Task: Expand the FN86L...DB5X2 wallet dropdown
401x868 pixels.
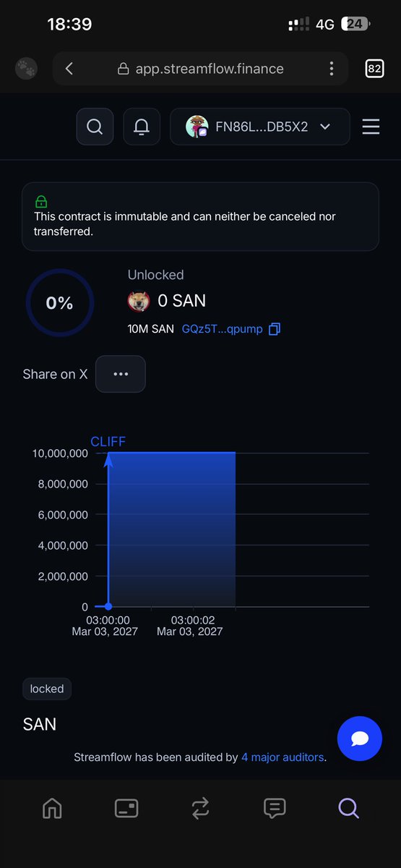Action: pyautogui.click(x=260, y=127)
